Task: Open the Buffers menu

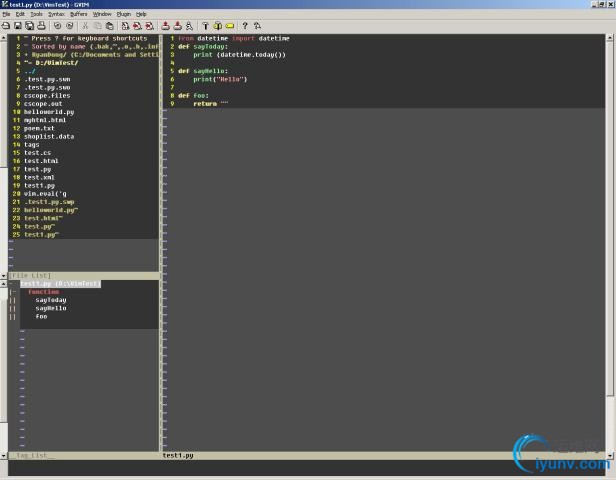Action: tap(78, 14)
